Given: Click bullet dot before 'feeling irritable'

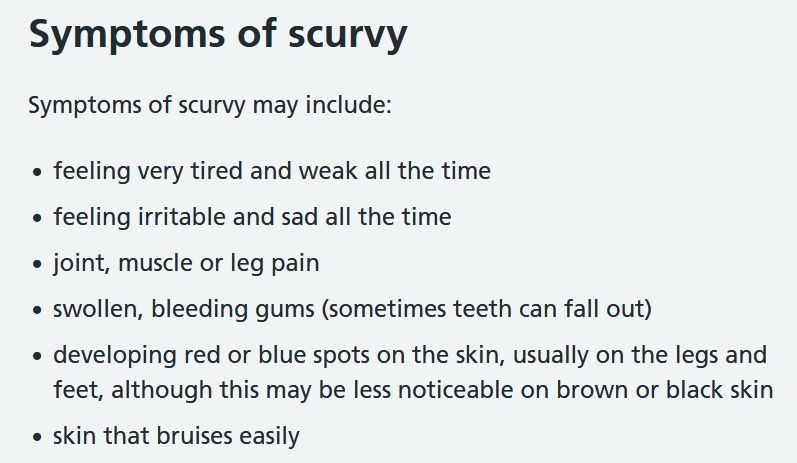Looking at the screenshot, I should pyautogui.click(x=37, y=219).
